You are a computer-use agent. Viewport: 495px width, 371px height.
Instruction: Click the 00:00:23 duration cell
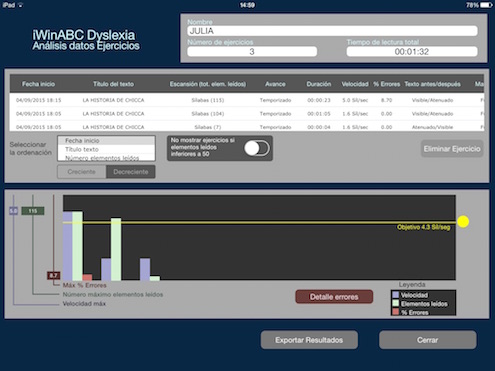click(319, 100)
